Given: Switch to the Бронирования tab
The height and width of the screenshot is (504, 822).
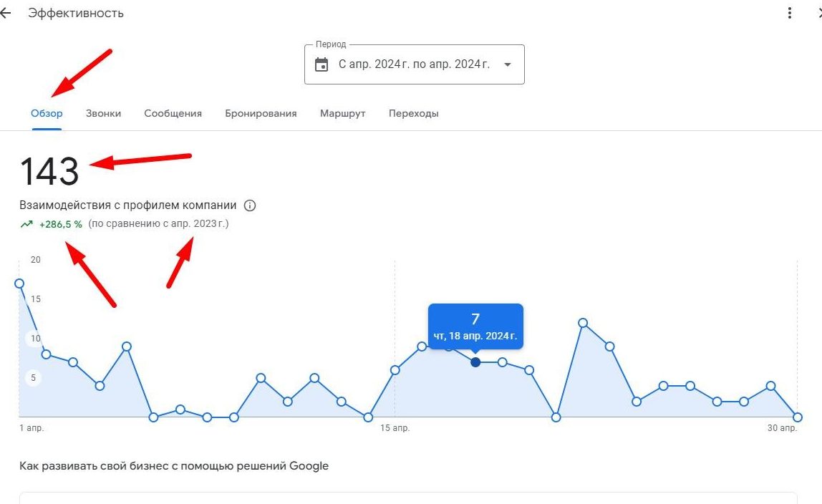Looking at the screenshot, I should [261, 113].
